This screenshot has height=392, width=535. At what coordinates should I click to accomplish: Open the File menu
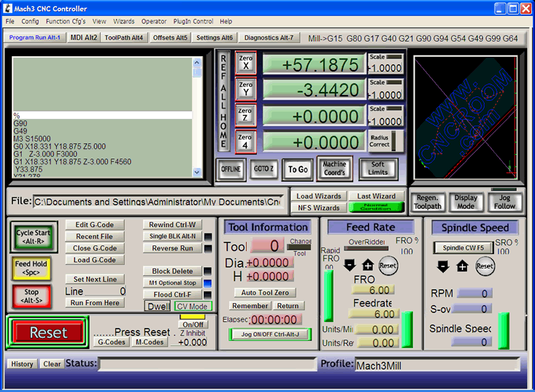(x=10, y=21)
